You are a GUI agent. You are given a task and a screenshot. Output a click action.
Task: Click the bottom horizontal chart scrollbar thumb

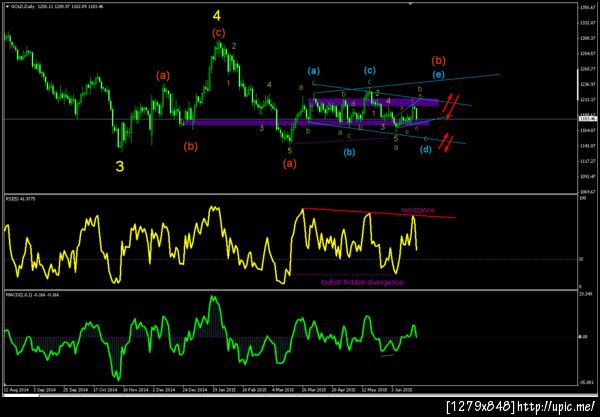tap(21, 396)
